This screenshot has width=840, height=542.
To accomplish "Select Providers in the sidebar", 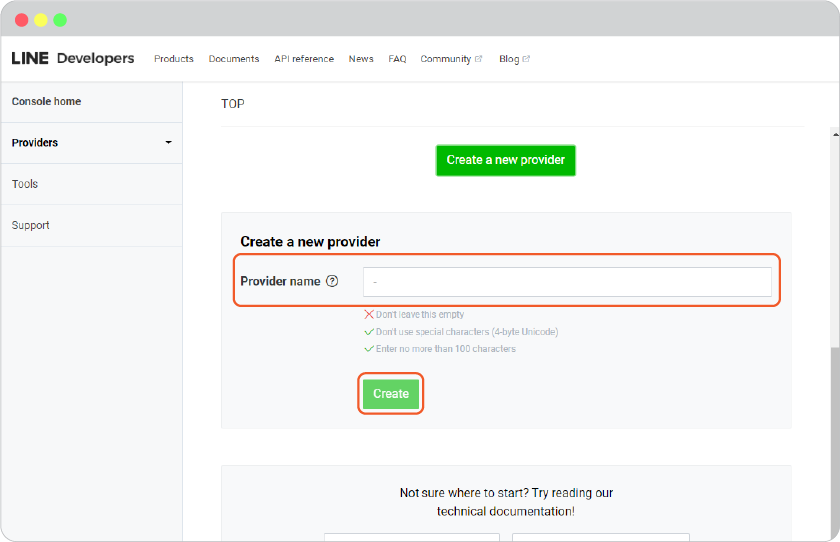I will (x=92, y=143).
